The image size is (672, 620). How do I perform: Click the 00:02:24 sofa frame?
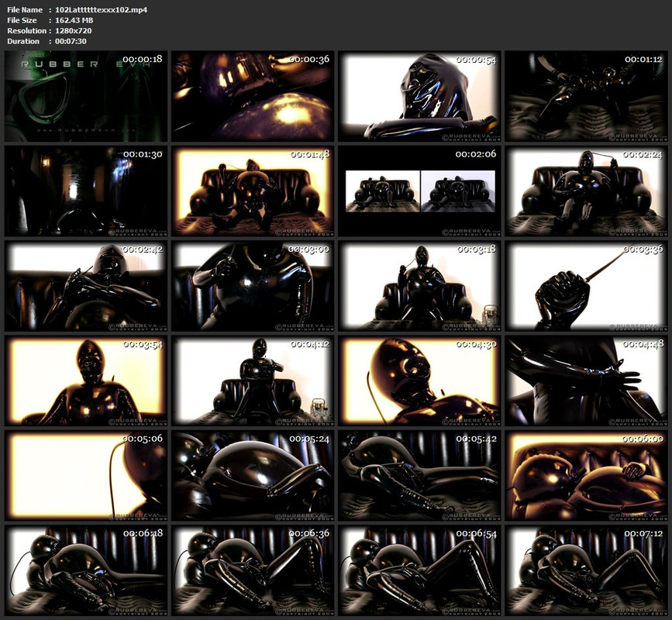click(586, 191)
